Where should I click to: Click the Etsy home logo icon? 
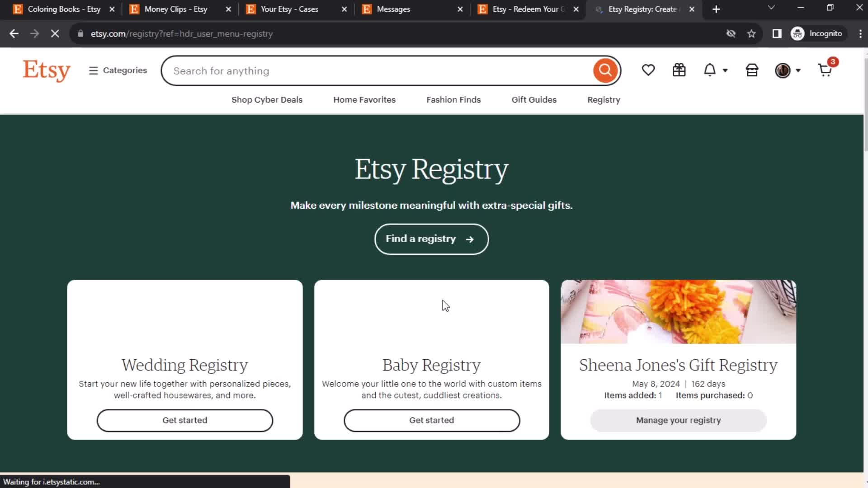coord(46,70)
